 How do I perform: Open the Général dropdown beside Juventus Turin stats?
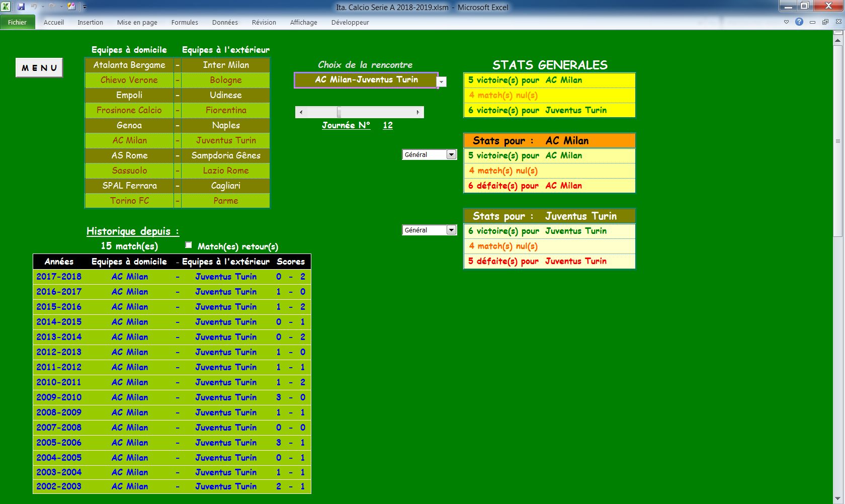point(451,230)
